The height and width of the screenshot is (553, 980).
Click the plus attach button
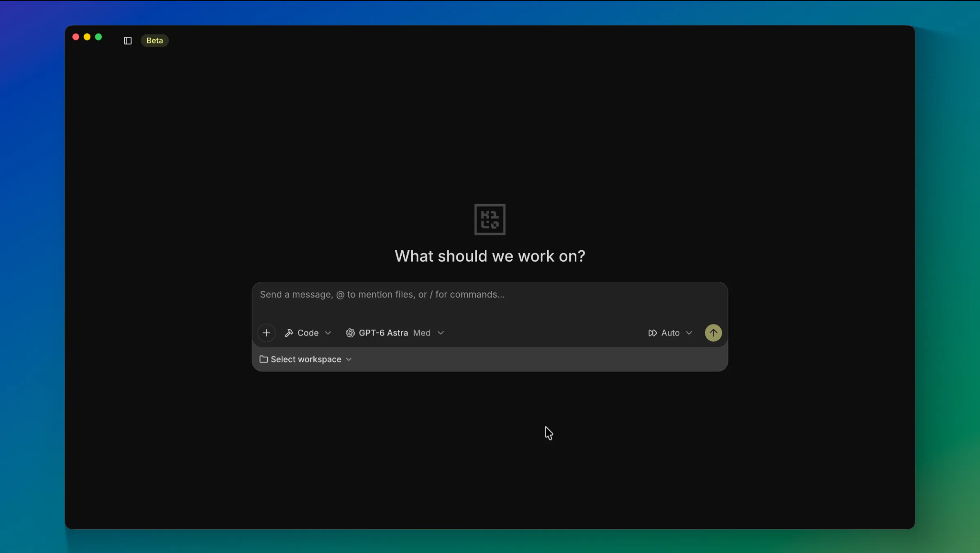266,333
